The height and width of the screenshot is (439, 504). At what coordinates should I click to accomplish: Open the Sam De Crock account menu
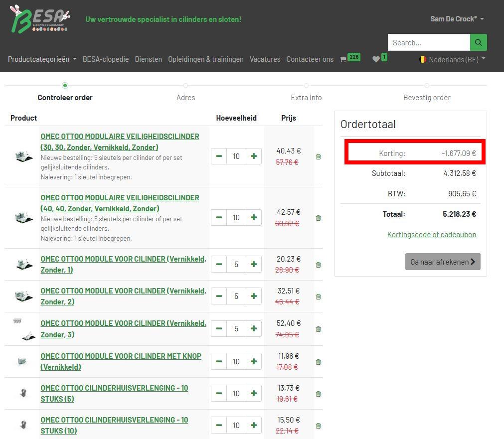point(457,19)
